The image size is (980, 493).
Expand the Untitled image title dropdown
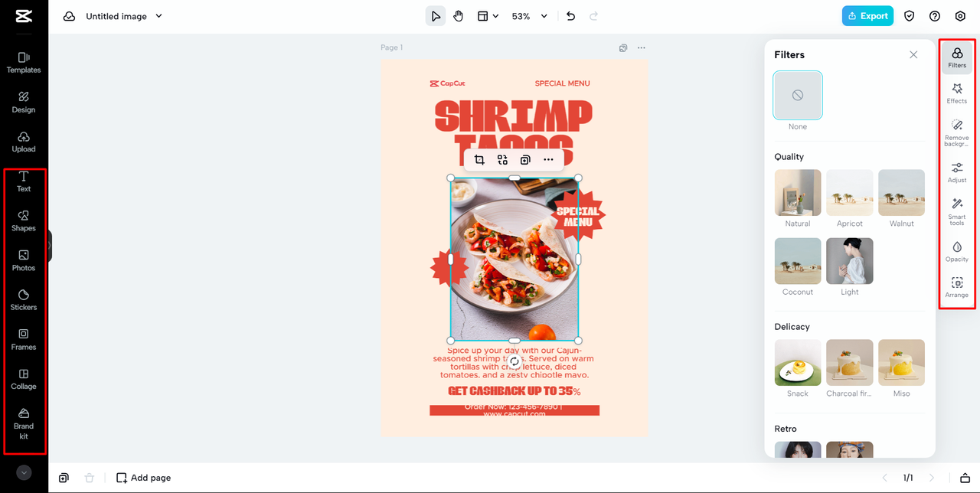(159, 16)
